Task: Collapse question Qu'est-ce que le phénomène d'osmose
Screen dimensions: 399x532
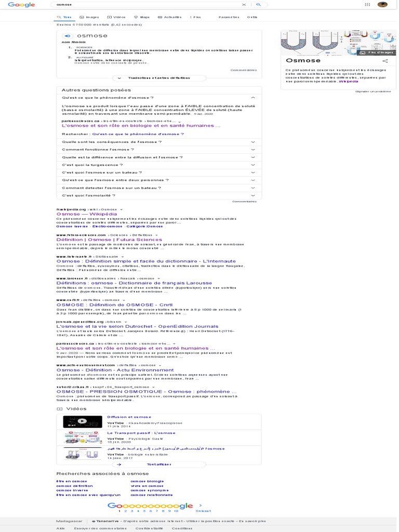Action: point(159,98)
